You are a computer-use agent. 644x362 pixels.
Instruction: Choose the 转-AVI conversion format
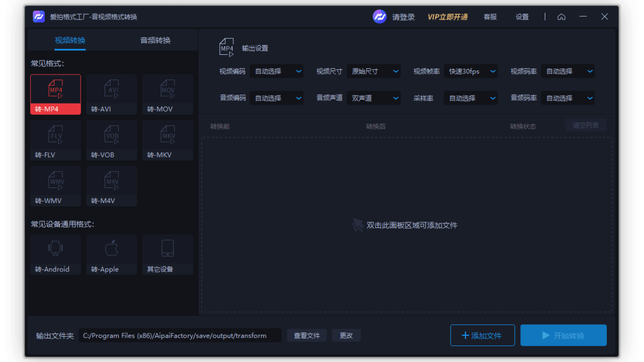coord(111,94)
